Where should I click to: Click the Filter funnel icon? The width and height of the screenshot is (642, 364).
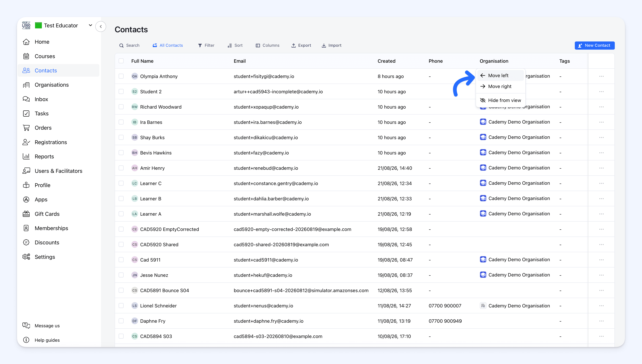[200, 46]
